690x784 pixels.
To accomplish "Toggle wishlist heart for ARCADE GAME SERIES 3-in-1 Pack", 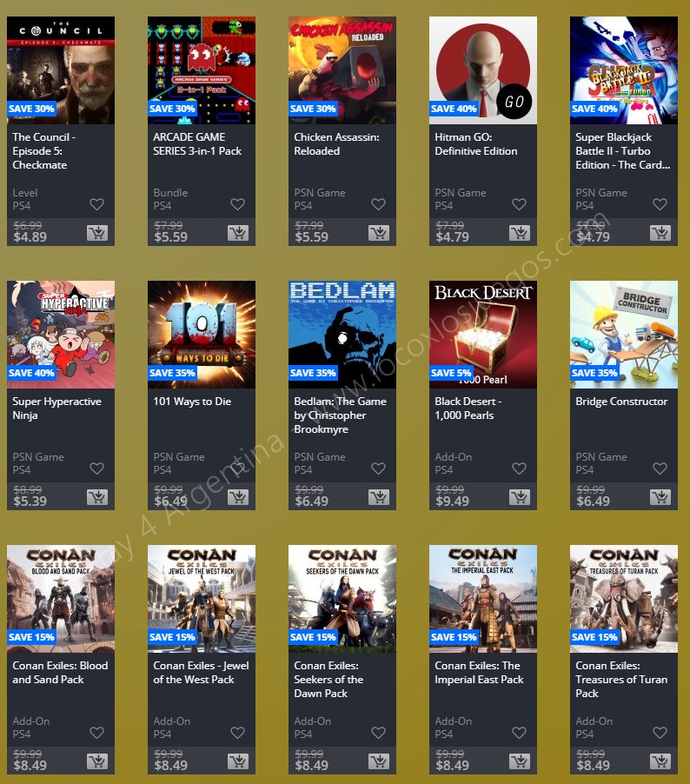I will pos(237,204).
